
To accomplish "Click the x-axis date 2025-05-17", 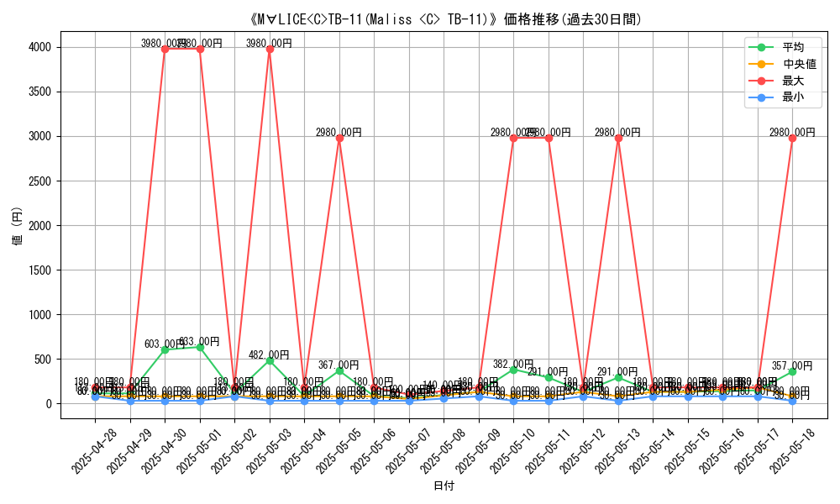I will (757, 451).
